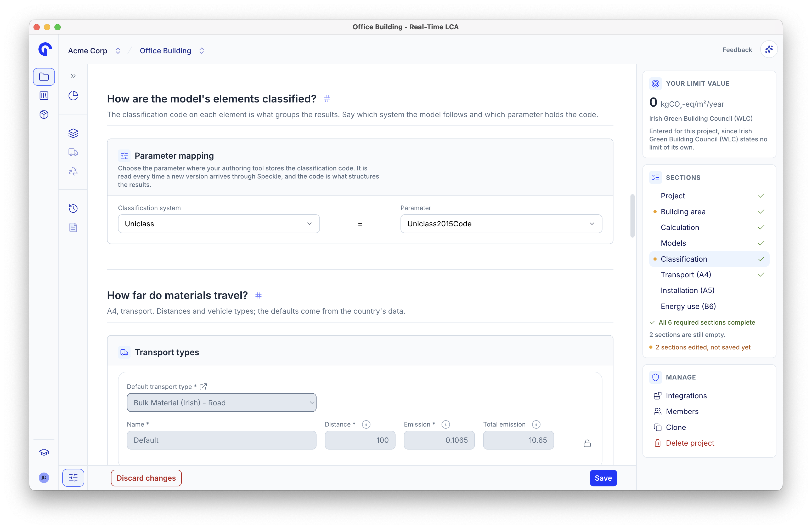Open the stacked layers icon

coord(73,133)
